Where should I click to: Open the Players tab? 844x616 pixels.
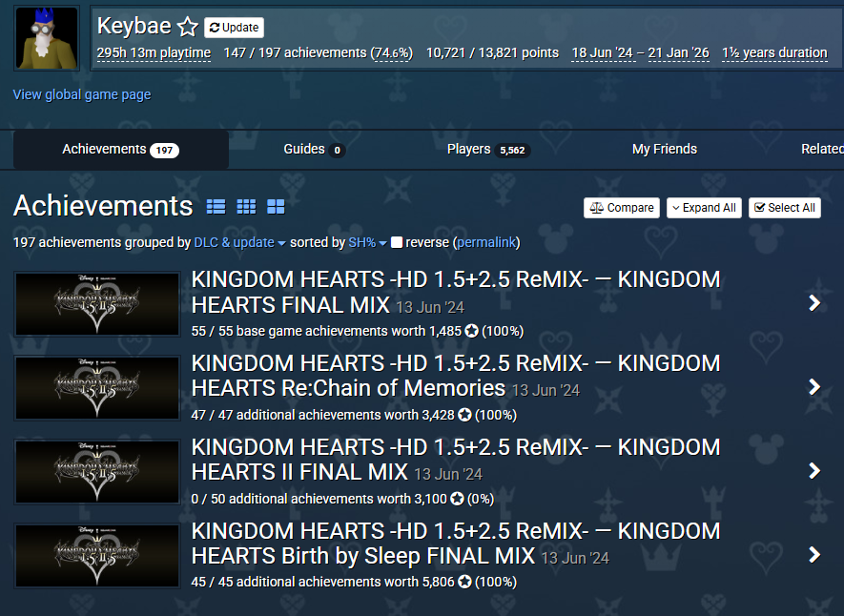click(488, 150)
